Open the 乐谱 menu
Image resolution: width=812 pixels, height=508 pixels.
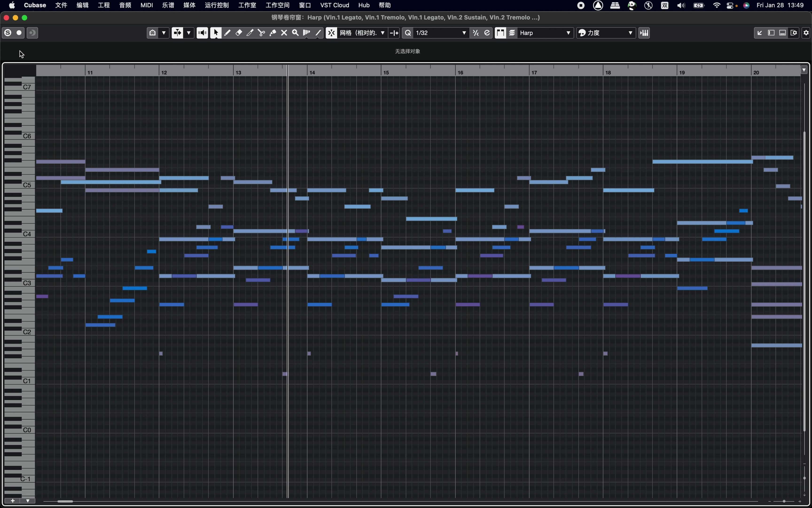tap(168, 5)
